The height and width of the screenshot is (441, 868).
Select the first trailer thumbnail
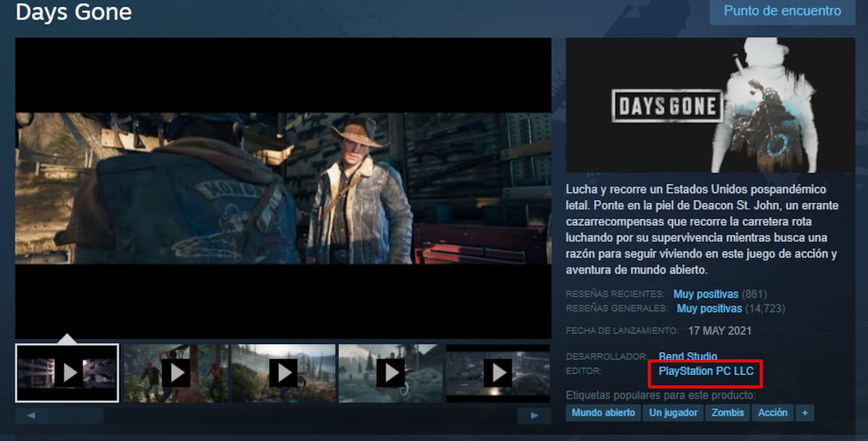point(67,373)
